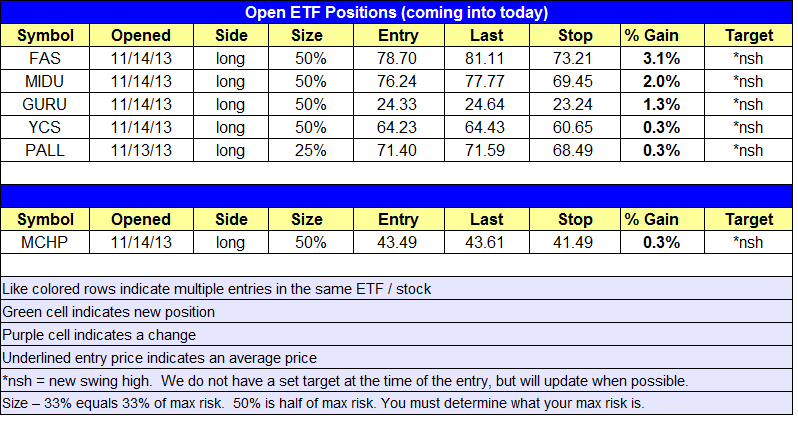Click the first table's Target header

click(749, 35)
